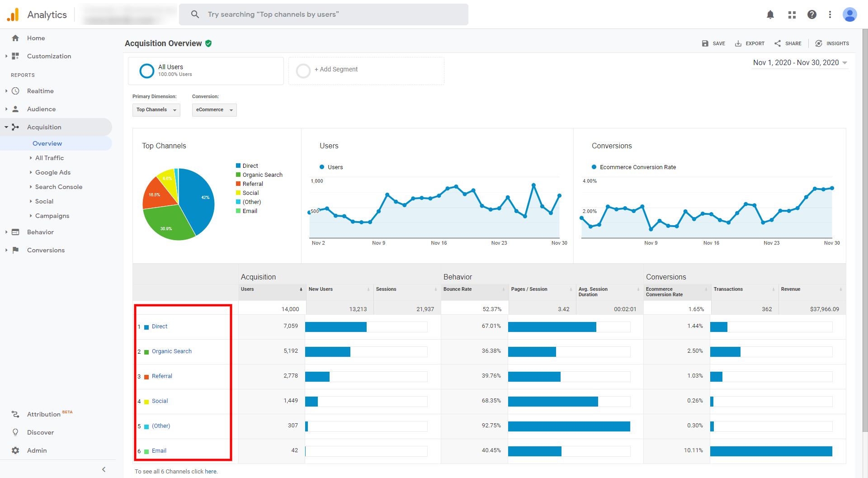Click the Attribution path icon
Screen dimensions: 868x478
15,414
